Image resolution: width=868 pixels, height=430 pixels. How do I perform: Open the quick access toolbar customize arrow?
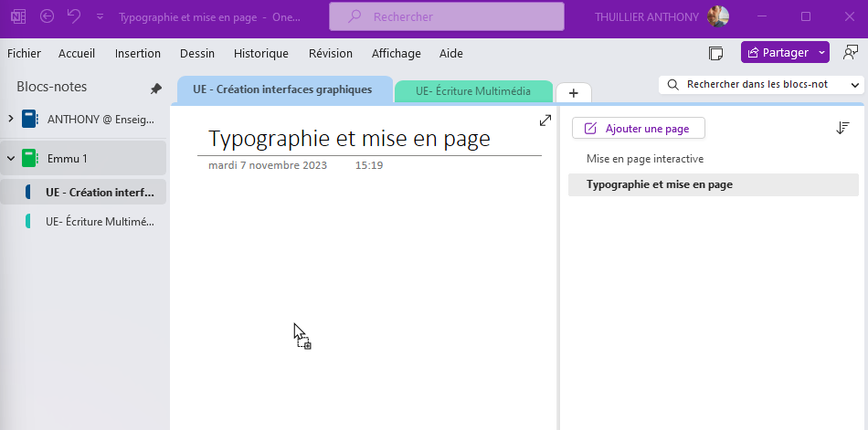101,16
